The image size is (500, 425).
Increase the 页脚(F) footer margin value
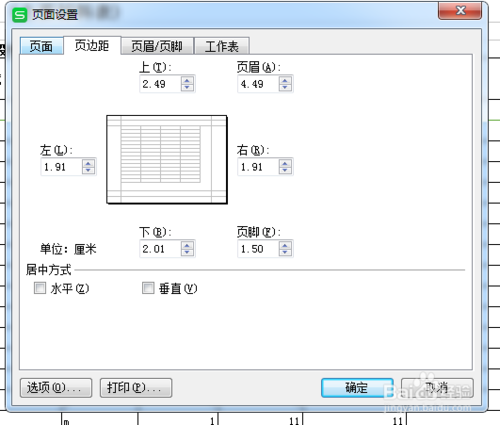[x=285, y=245]
